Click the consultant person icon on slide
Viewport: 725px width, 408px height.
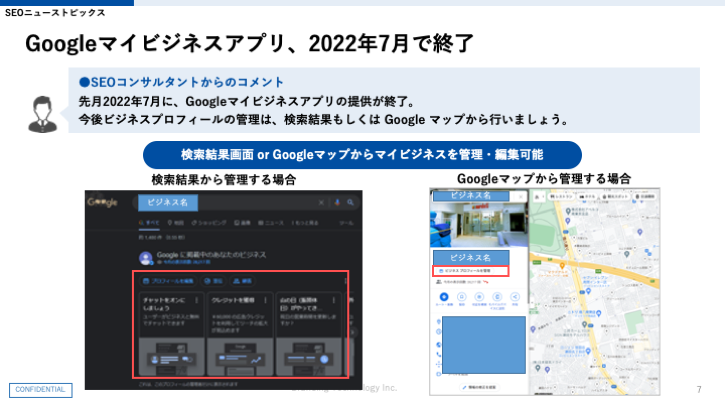click(x=43, y=114)
